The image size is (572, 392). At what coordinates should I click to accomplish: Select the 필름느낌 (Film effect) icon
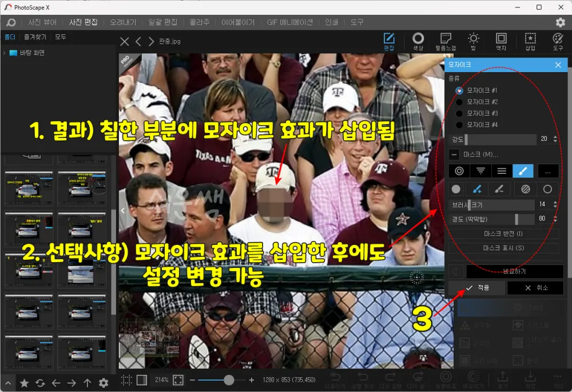(446, 41)
